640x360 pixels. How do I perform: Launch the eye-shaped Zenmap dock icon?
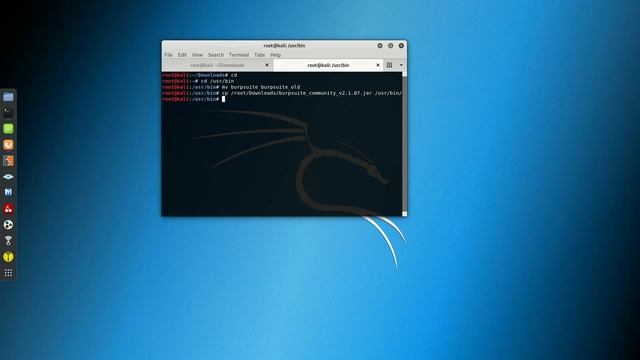point(8,176)
